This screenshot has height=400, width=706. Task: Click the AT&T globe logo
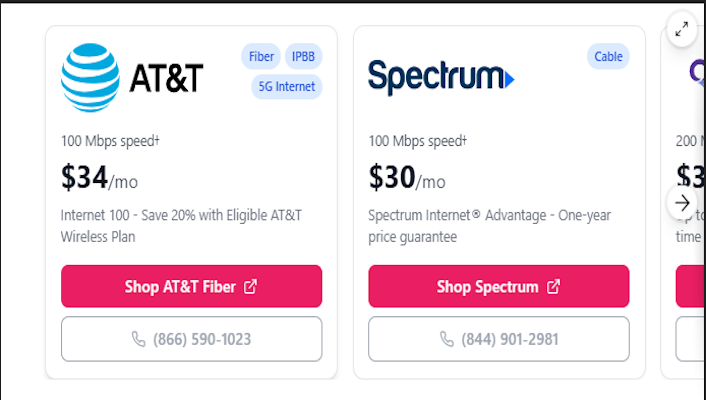[x=91, y=76]
